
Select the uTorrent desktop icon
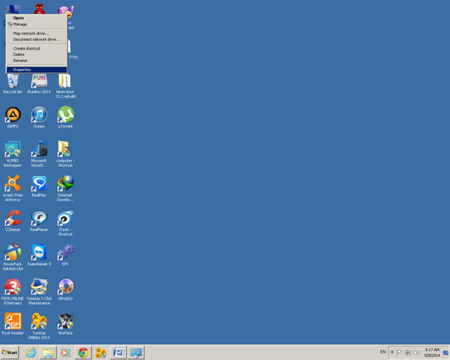click(x=65, y=117)
